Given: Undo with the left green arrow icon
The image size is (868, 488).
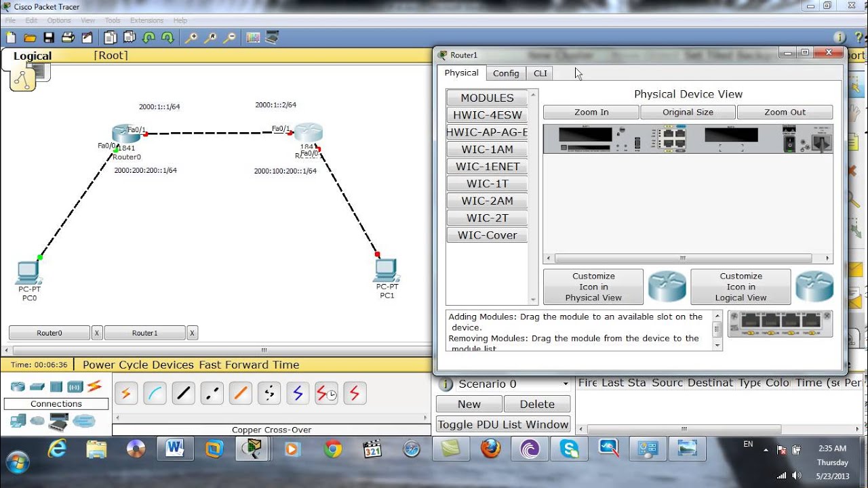Looking at the screenshot, I should pyautogui.click(x=149, y=38).
